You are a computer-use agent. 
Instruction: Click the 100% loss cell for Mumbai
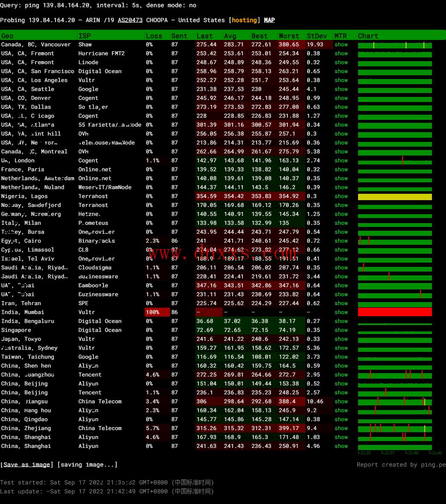[x=152, y=312]
